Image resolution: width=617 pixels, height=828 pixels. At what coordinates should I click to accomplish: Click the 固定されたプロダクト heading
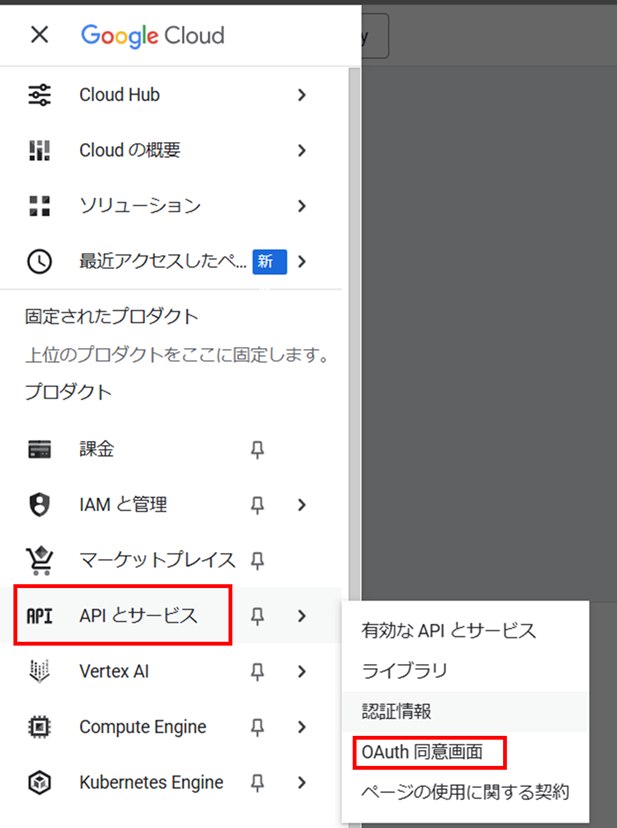click(x=111, y=316)
